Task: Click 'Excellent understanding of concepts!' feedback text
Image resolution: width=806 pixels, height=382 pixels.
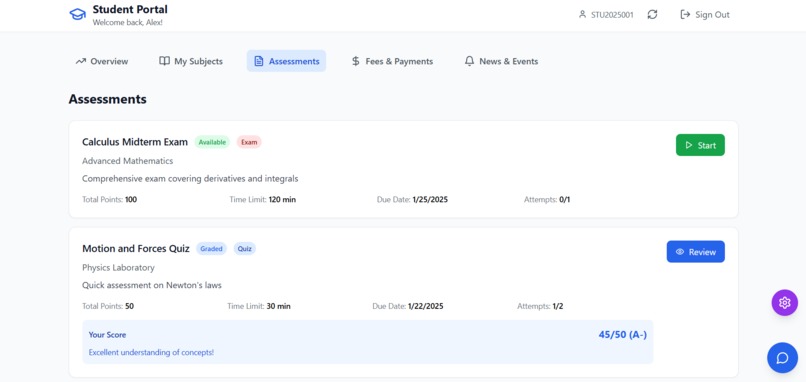Action: click(151, 353)
